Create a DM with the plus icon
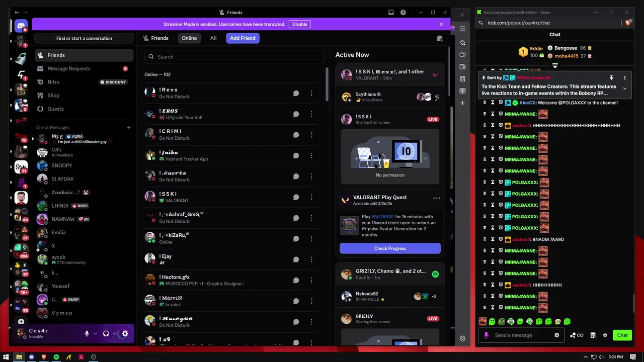This screenshot has height=362, width=644. [128, 127]
